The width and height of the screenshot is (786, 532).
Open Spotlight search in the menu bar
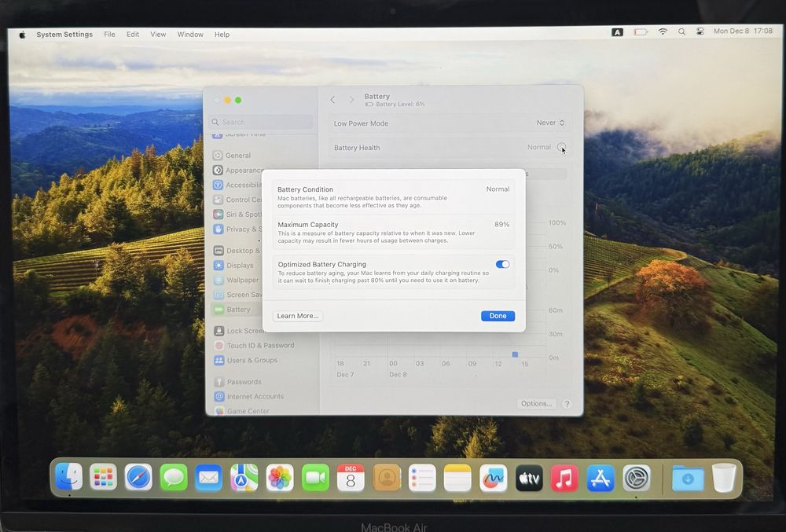pos(681,31)
